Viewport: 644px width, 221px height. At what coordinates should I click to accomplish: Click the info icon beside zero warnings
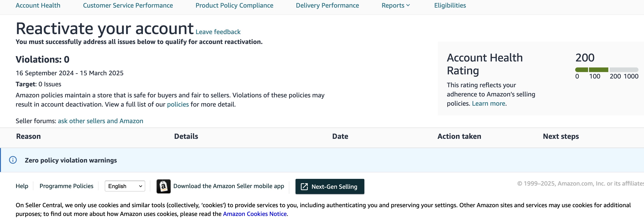click(x=13, y=160)
